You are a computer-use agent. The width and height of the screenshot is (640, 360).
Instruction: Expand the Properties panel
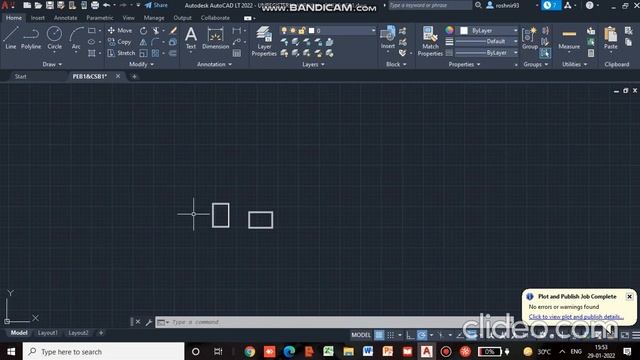pyautogui.click(x=464, y=64)
